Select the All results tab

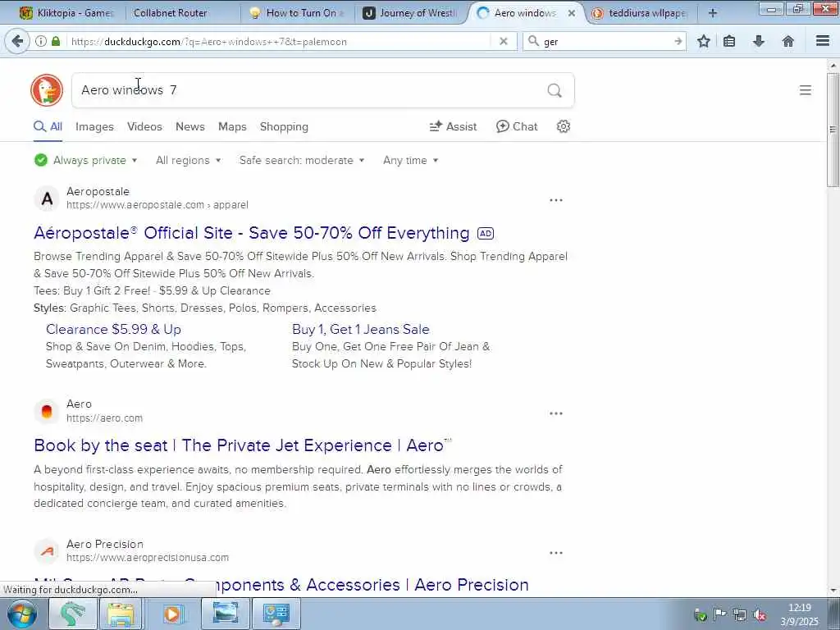click(x=48, y=127)
